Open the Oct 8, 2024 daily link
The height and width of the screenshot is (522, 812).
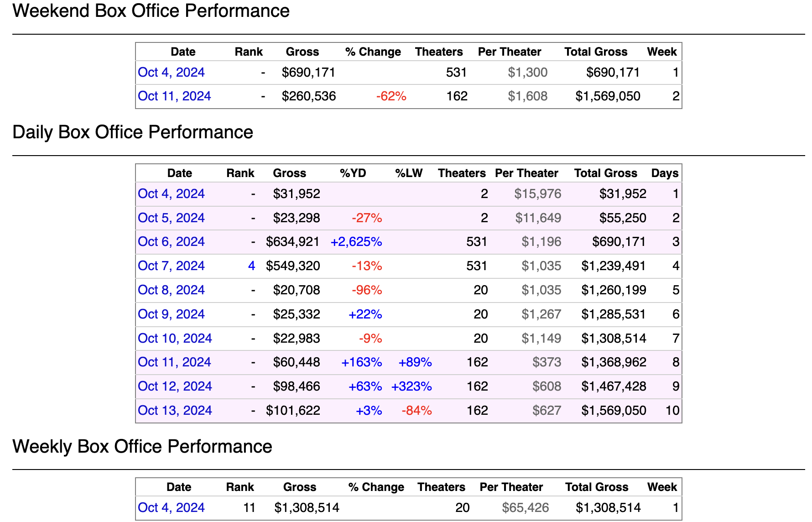coord(171,290)
